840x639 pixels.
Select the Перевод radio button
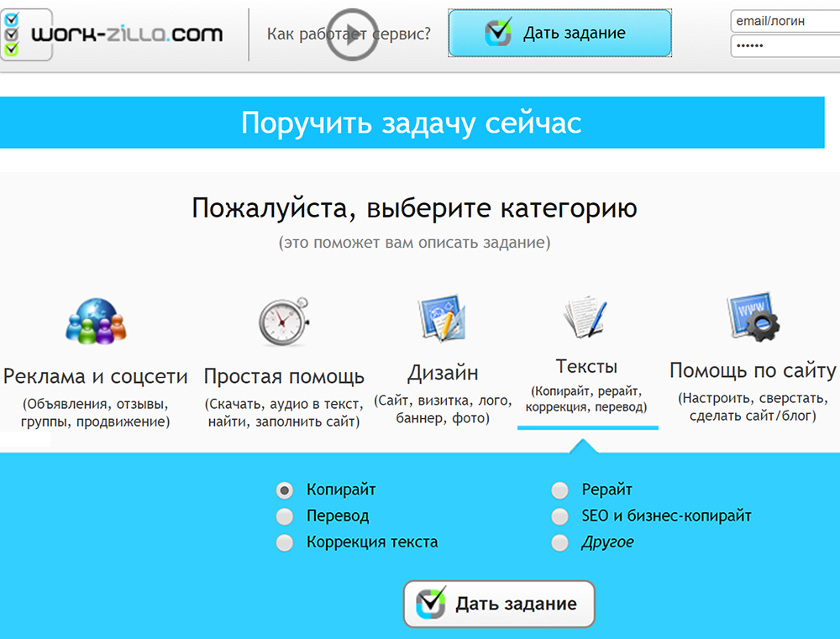tap(285, 516)
